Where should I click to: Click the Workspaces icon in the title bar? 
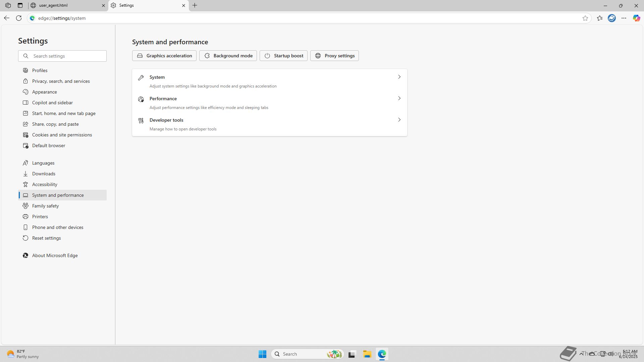click(8, 5)
